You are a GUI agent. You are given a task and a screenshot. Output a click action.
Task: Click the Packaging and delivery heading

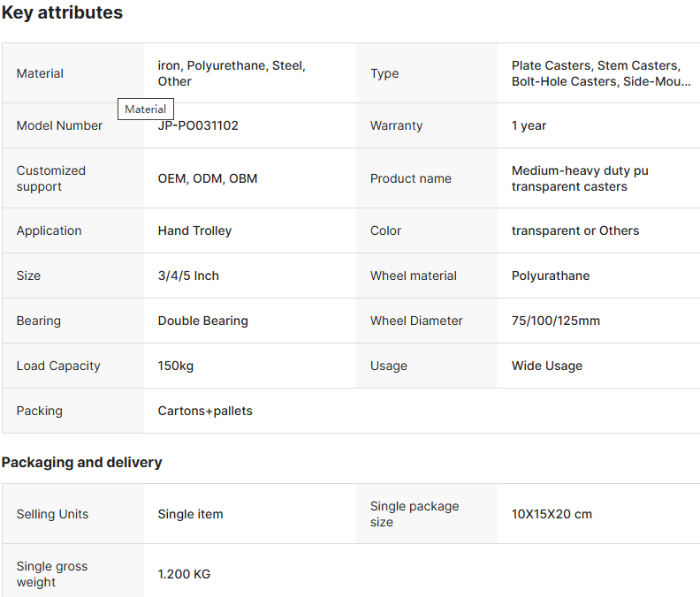coord(81,462)
